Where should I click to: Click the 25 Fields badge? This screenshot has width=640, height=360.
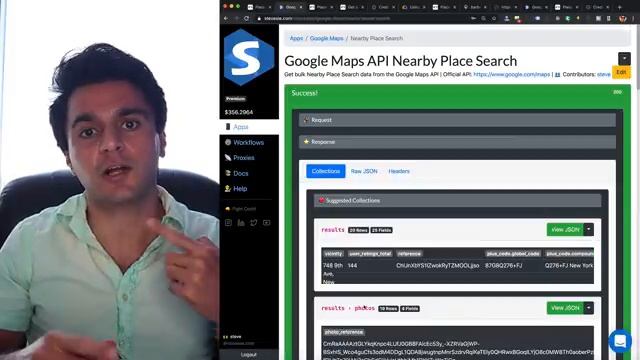point(382,230)
